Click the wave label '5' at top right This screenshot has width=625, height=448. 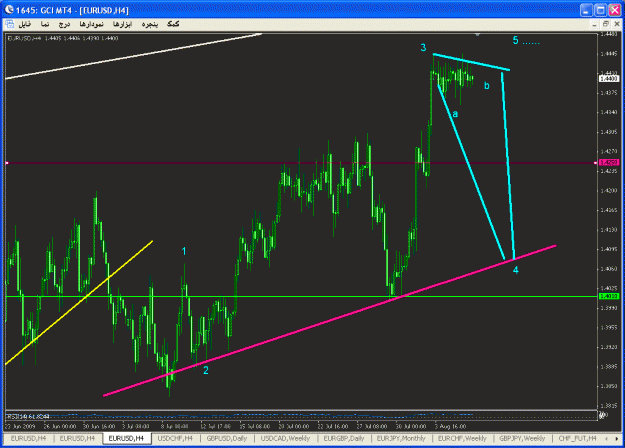[515, 40]
